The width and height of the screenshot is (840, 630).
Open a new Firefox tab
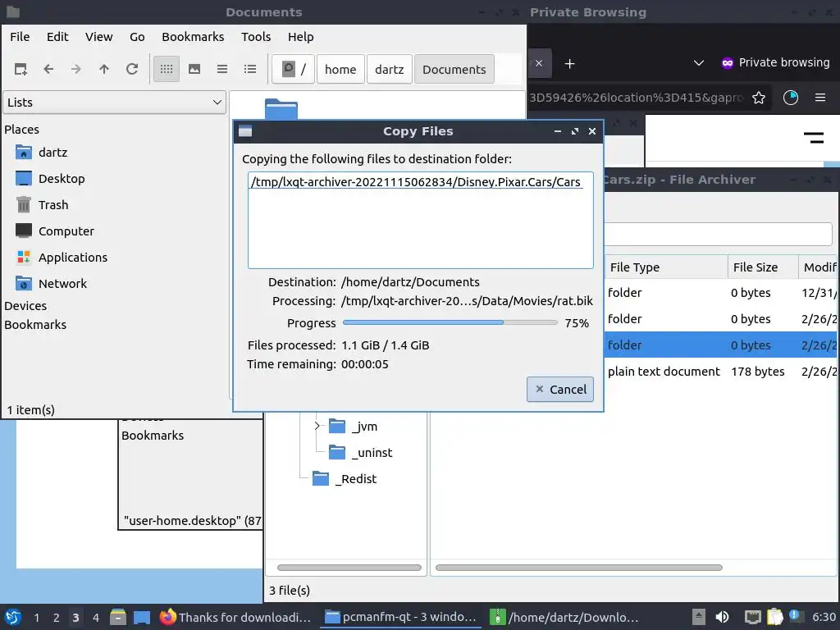570,64
